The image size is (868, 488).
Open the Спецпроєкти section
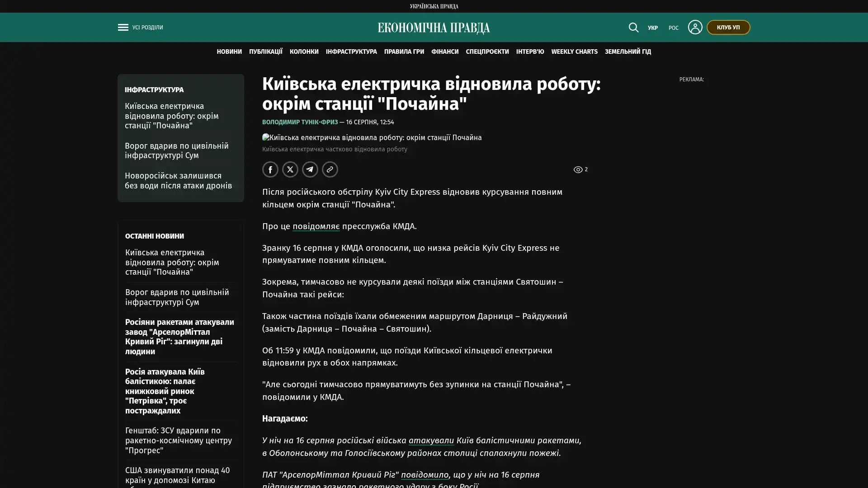click(x=487, y=52)
